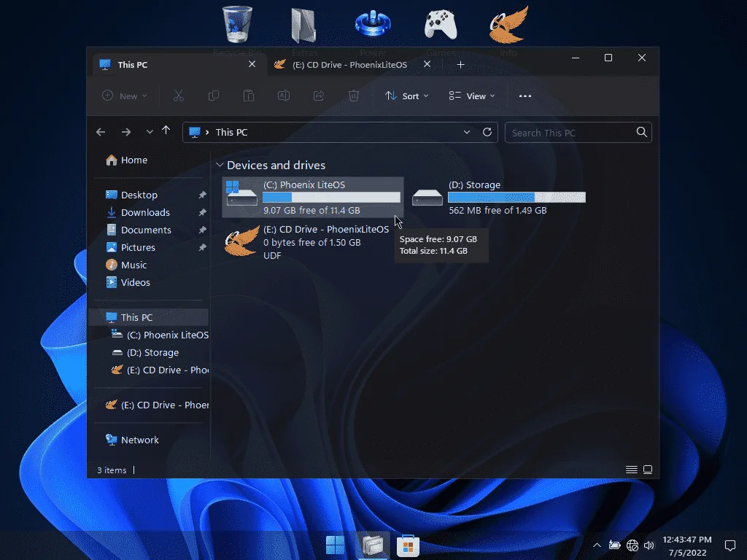747x560 pixels.
Task: Click the Delete trash toolbar icon
Action: coord(354,96)
